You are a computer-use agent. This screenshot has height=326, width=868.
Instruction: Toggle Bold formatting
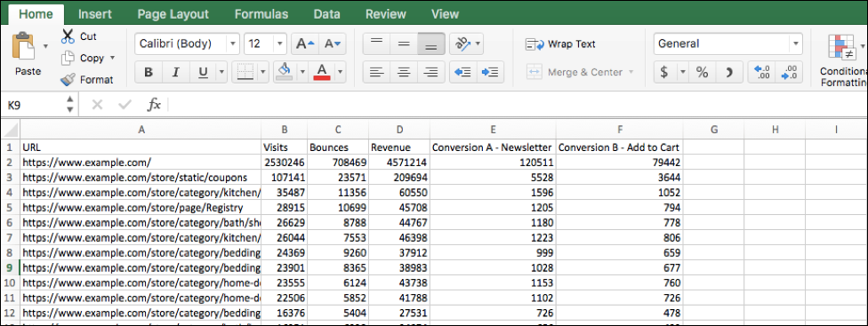tap(149, 72)
